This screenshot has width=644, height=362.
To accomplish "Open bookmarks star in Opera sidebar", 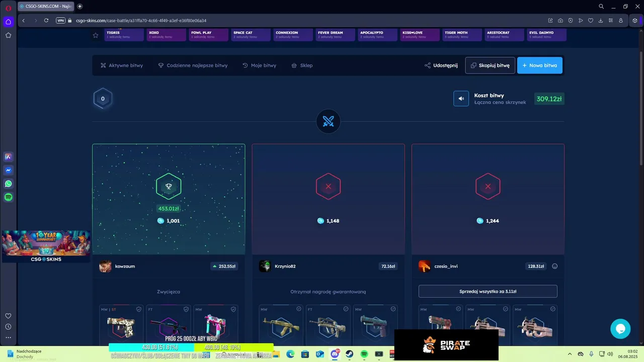I will [x=8, y=35].
